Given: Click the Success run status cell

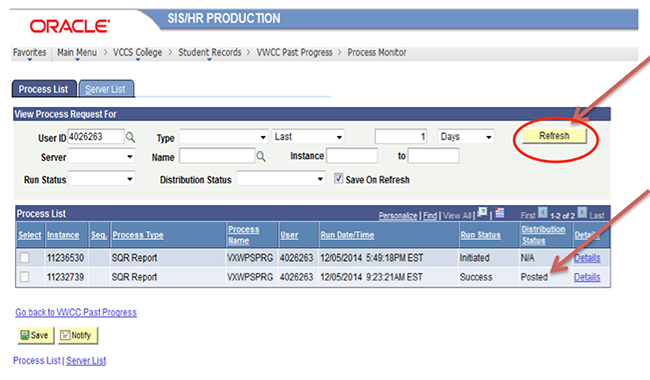Looking at the screenshot, I should 476,277.
